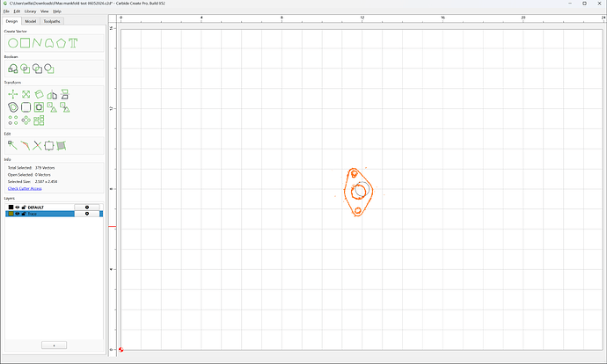607x364 pixels.
Task: Click the Offset Vector icon
Action: (13, 107)
